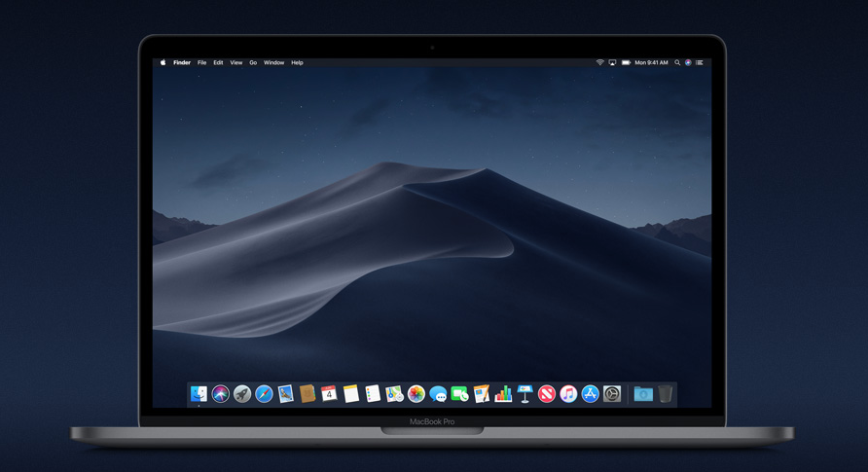This screenshot has width=868, height=472.
Task: Open App Store icon in Dock
Action: tap(590, 394)
